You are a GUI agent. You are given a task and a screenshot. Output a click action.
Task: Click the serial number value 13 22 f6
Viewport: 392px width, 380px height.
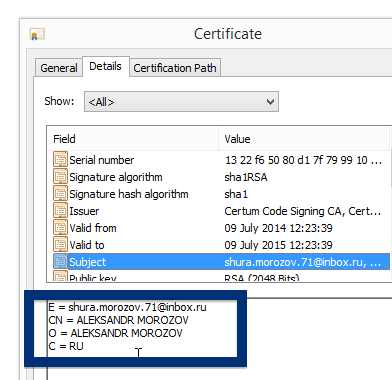click(x=303, y=160)
